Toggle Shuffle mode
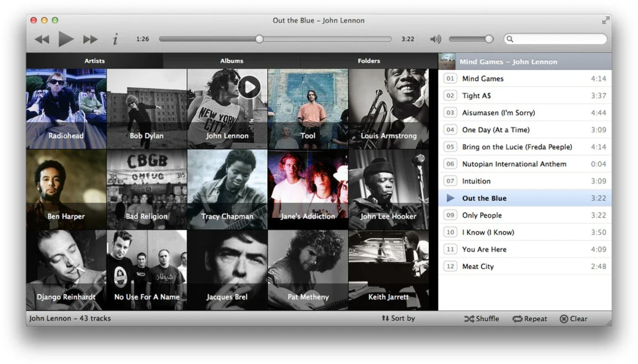This screenshot has height=364, width=638. [481, 318]
